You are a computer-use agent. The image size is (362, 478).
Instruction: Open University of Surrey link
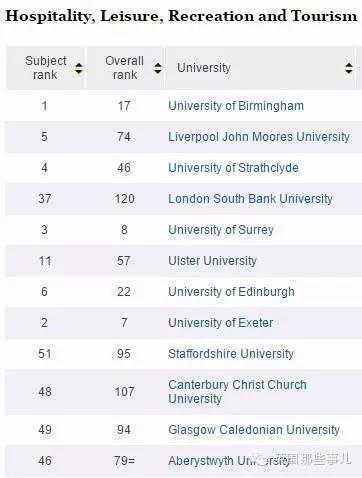click(221, 230)
